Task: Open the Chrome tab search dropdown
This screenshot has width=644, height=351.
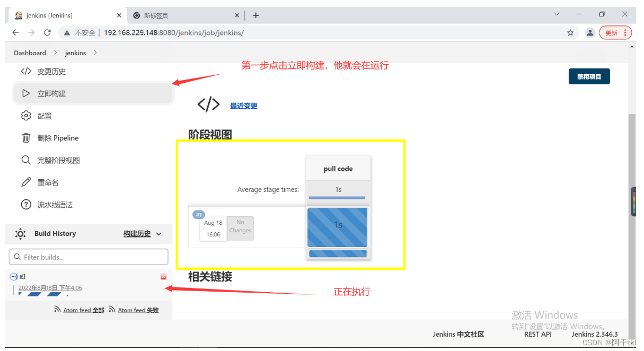Action: pyautogui.click(x=557, y=14)
